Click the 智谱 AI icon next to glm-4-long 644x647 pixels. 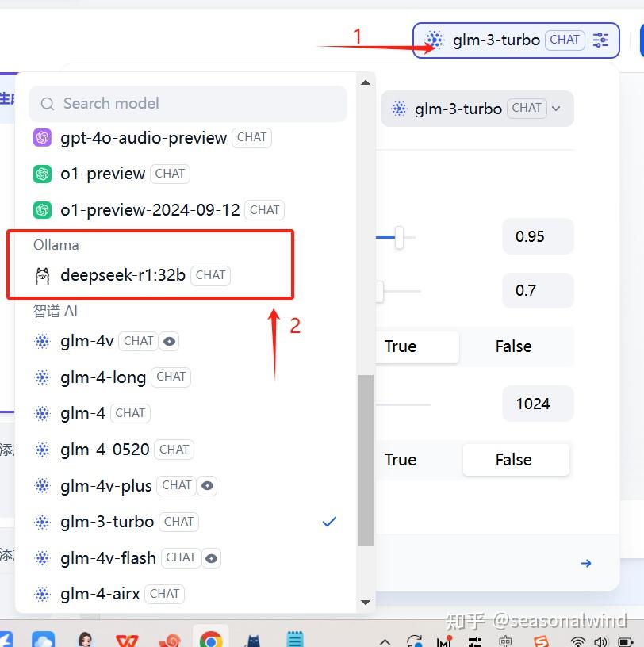tap(42, 377)
